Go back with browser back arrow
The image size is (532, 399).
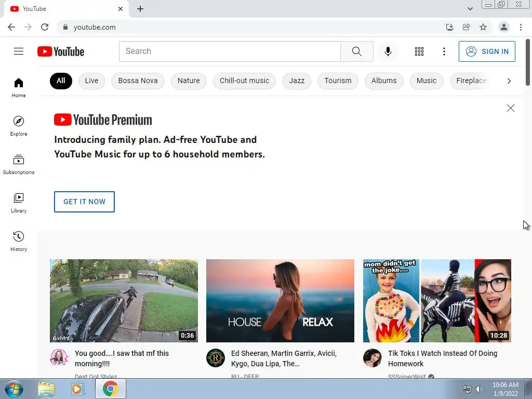[11, 27]
